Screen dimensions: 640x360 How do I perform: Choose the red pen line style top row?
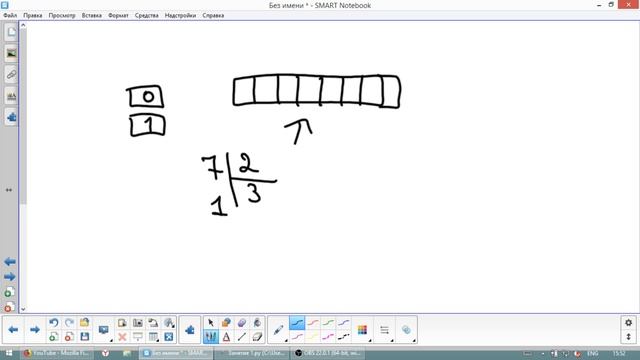click(313, 323)
